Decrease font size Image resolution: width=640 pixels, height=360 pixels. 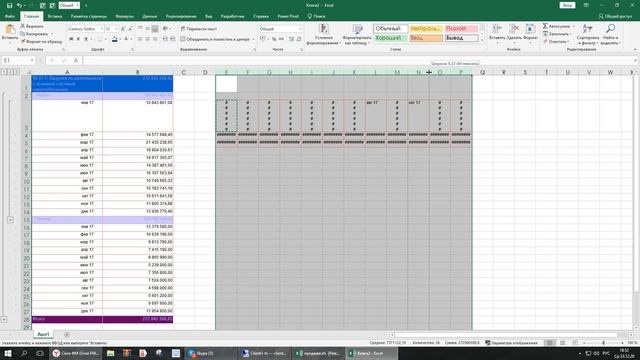[130, 29]
